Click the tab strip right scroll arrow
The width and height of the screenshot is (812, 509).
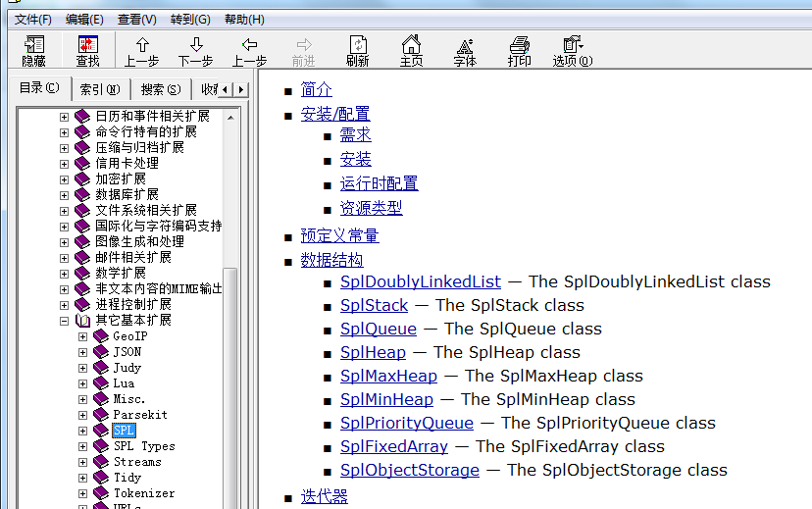[x=241, y=89]
